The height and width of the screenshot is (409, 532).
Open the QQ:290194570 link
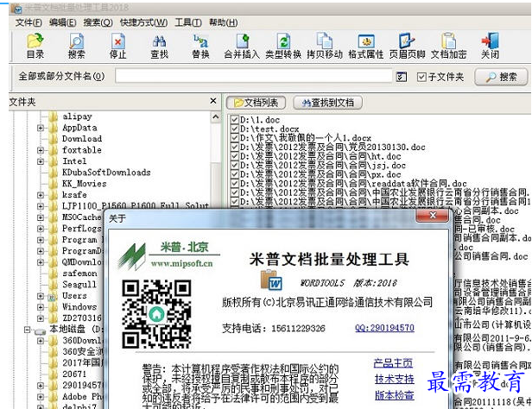pos(384,328)
